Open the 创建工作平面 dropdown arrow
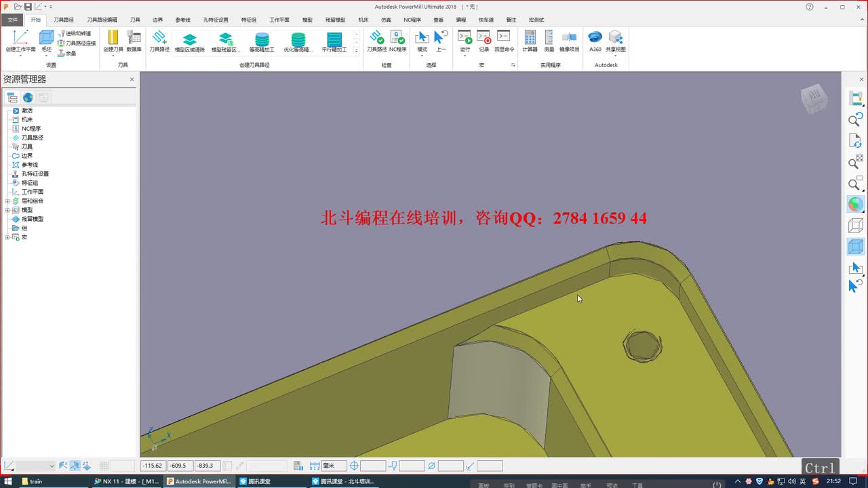The height and width of the screenshot is (488, 868). click(20, 56)
